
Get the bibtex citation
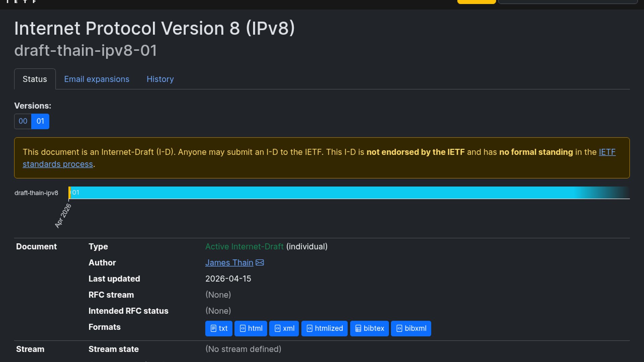pyautogui.click(x=369, y=328)
